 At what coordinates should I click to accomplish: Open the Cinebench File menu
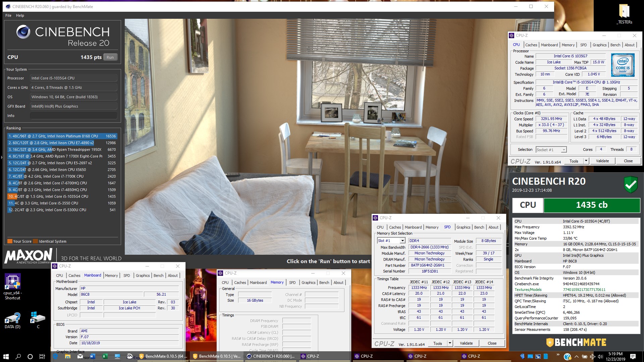point(8,15)
